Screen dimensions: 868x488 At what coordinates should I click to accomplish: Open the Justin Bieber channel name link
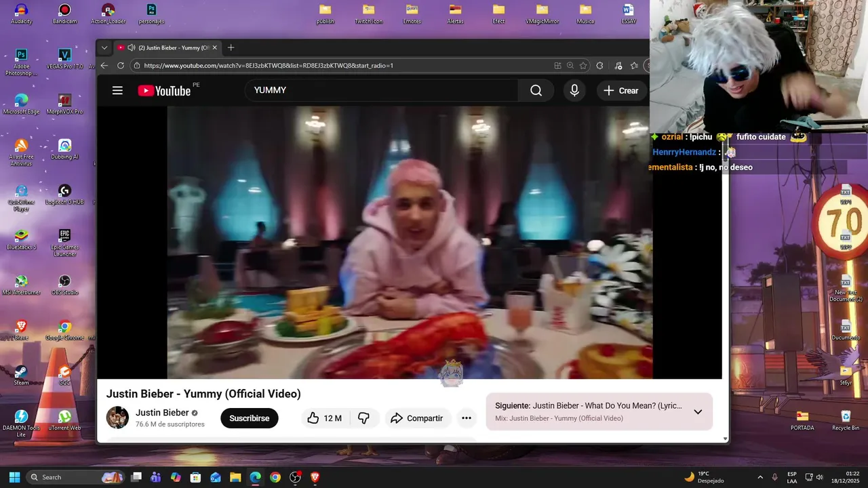tap(162, 412)
